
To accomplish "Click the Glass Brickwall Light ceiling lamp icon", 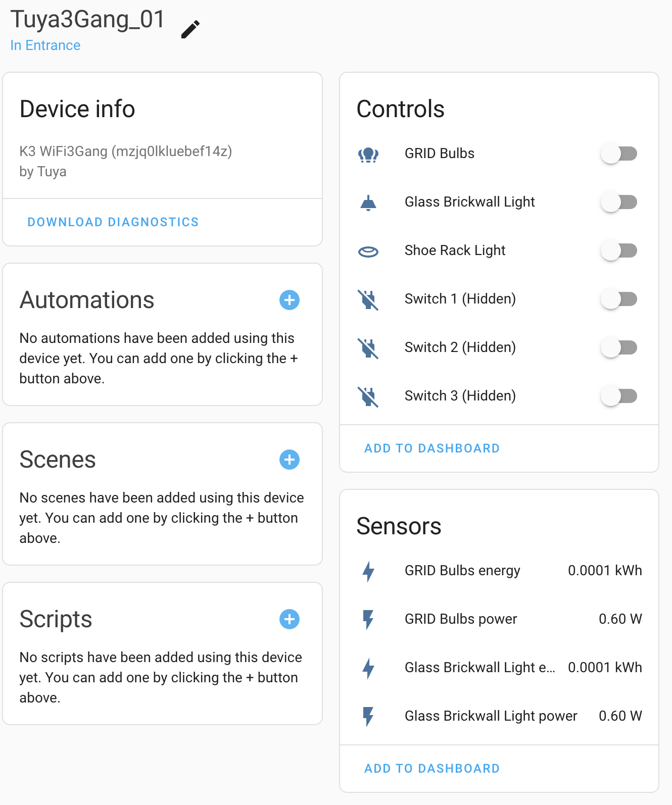I will click(368, 202).
